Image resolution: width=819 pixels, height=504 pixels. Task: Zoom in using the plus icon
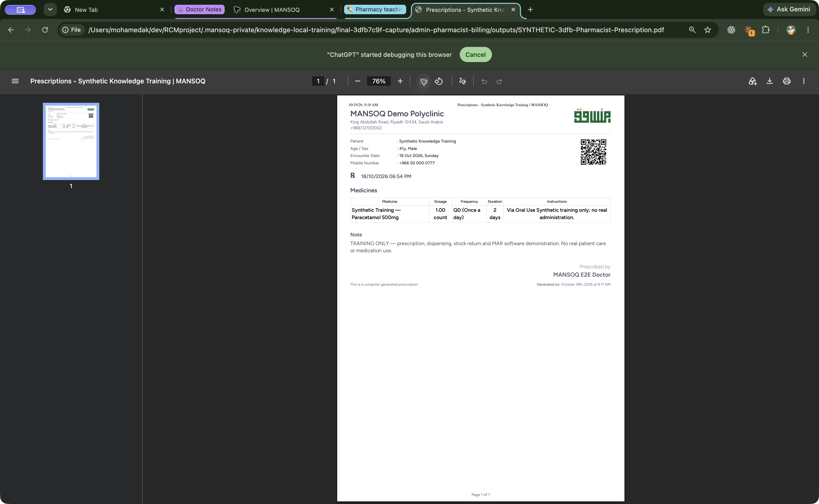click(400, 81)
